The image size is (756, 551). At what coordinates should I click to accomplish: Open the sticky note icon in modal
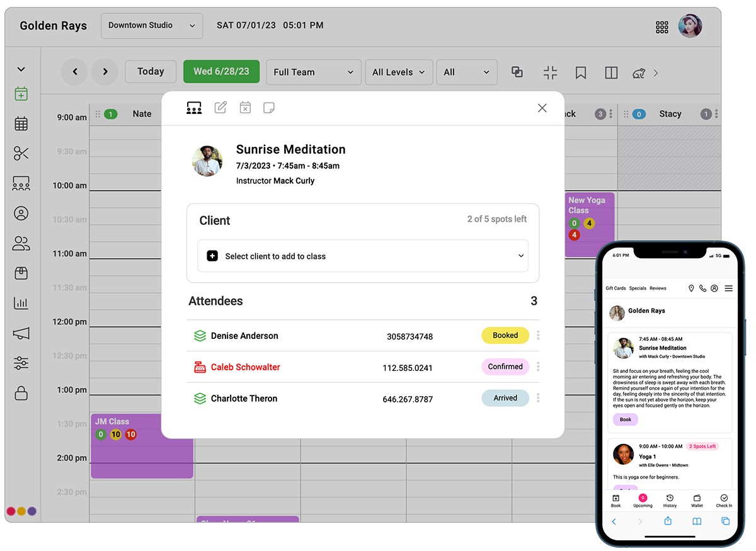pyautogui.click(x=269, y=108)
